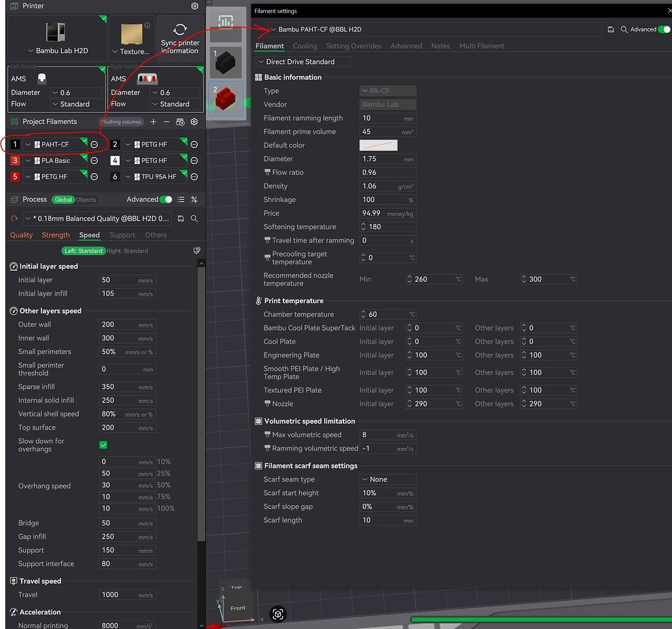672x629 pixels.
Task: Click Flushing volumes button
Action: 121,122
